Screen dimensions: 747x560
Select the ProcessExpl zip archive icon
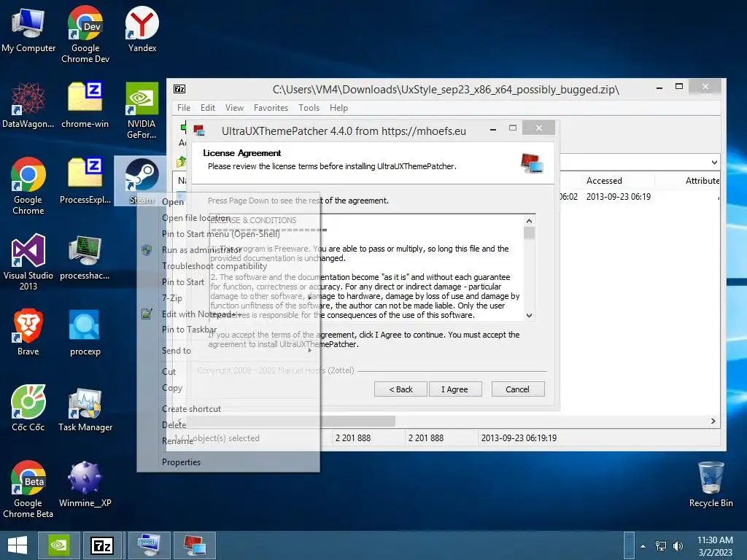tap(85, 181)
